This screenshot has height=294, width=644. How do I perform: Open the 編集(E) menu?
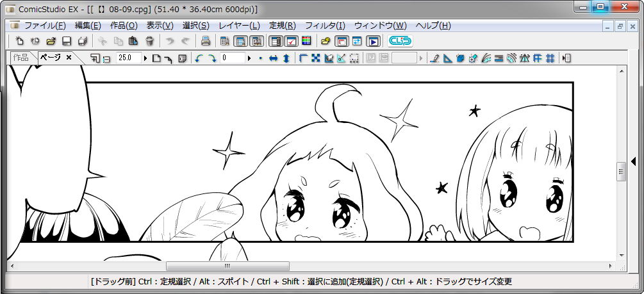[x=88, y=26]
